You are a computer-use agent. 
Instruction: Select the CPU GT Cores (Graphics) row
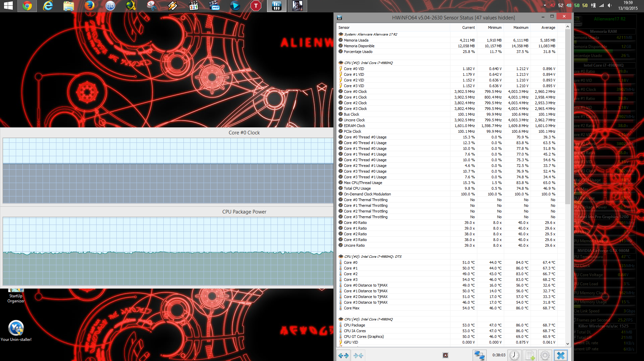pyautogui.click(x=447, y=337)
